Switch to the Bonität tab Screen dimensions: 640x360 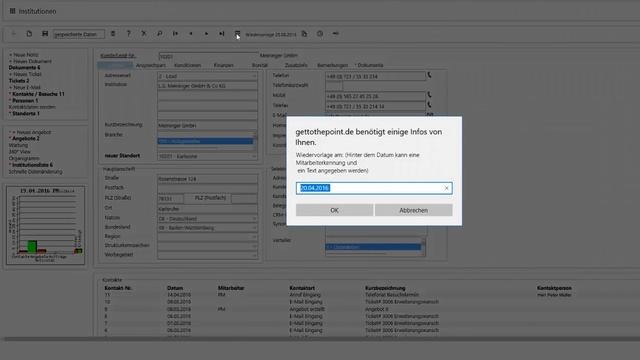260,65
